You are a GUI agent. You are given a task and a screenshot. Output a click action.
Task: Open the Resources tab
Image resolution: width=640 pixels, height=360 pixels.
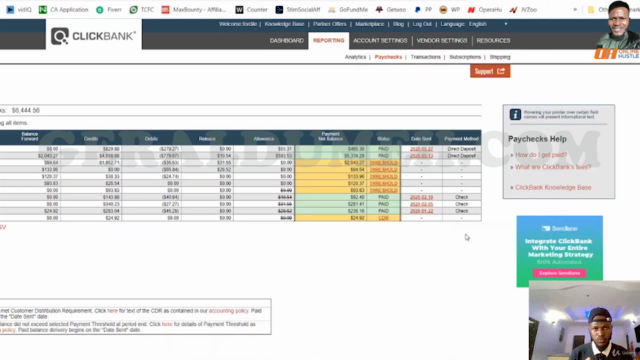[493, 40]
